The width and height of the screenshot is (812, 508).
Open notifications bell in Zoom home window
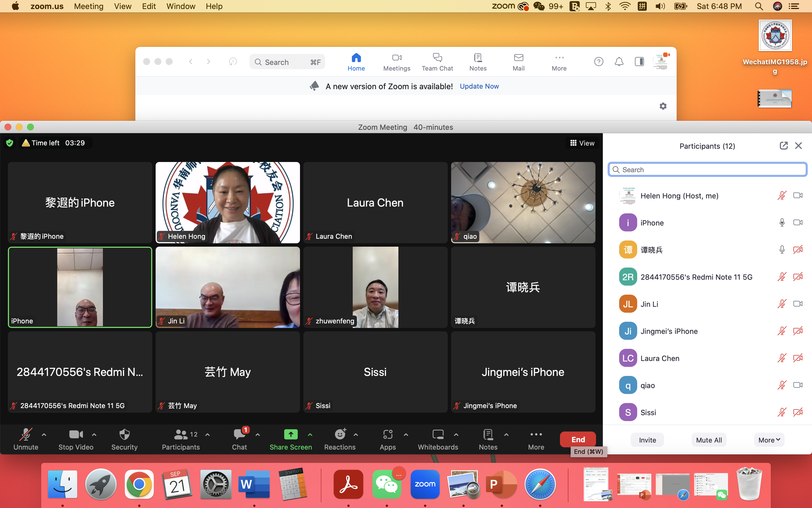[x=619, y=62]
